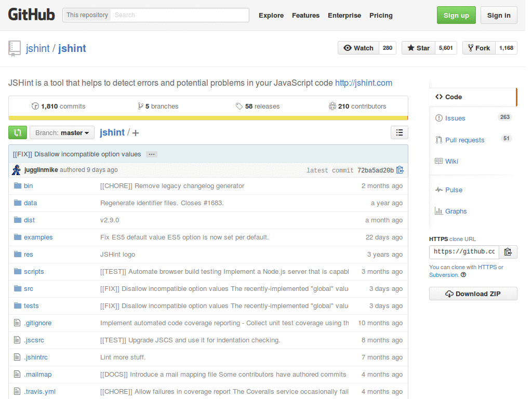The image size is (532, 399).
Task: Click the bin folder icon
Action: 18,185
